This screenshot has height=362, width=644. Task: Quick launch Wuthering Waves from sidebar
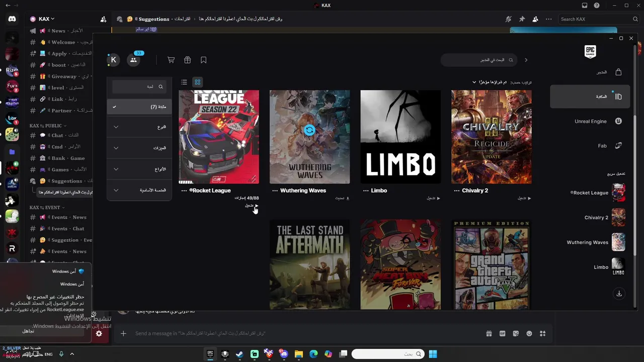(x=596, y=242)
